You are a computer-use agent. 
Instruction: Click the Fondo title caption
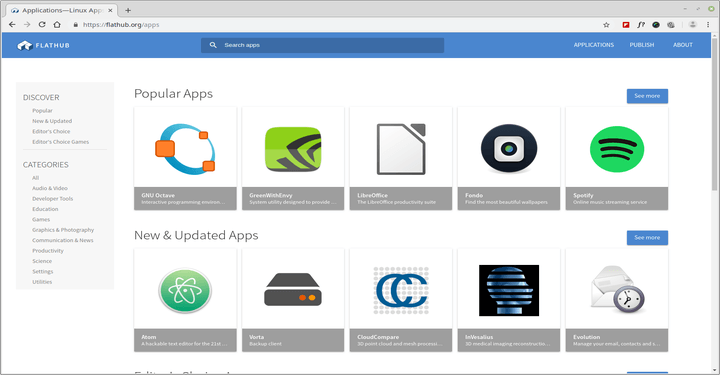[x=474, y=195]
